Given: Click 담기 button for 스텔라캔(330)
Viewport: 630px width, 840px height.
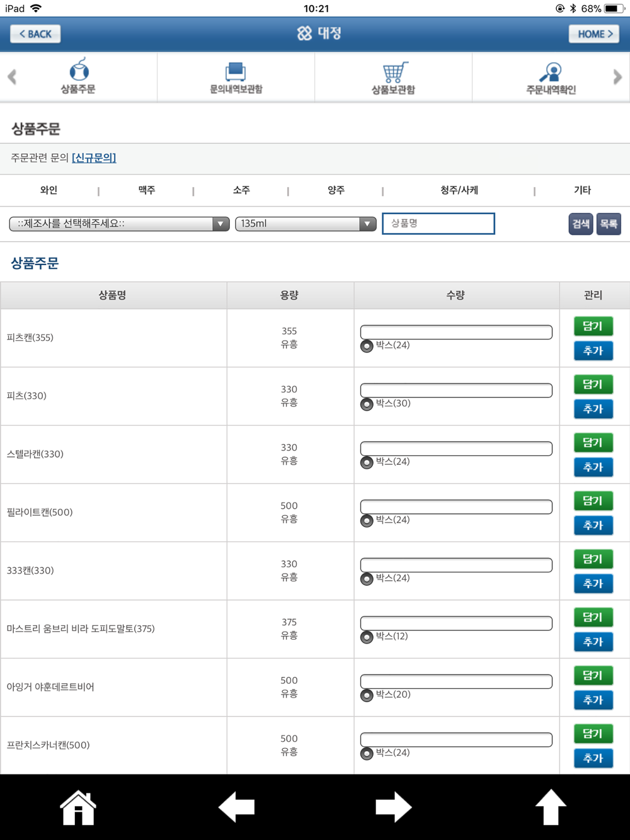Looking at the screenshot, I should (x=593, y=442).
